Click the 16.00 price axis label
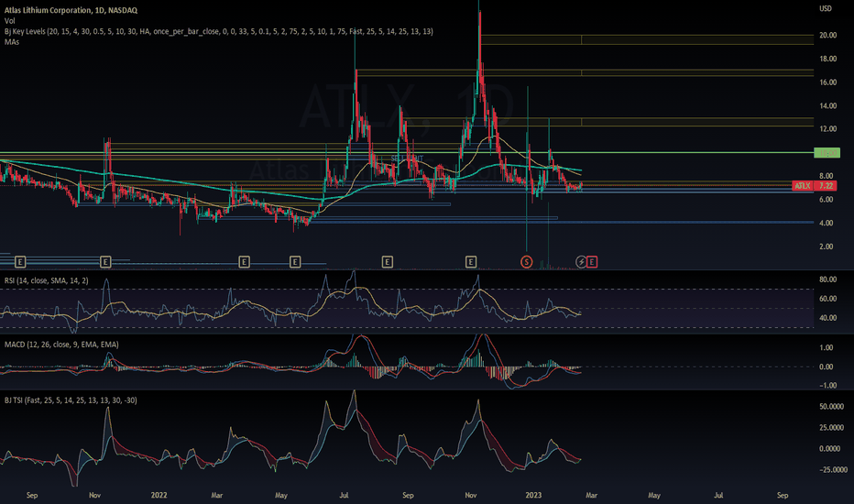The width and height of the screenshot is (854, 504). tap(827, 82)
